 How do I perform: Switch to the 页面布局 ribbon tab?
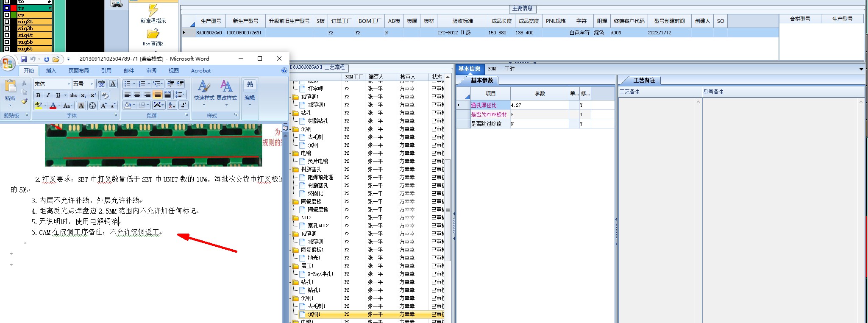point(79,71)
